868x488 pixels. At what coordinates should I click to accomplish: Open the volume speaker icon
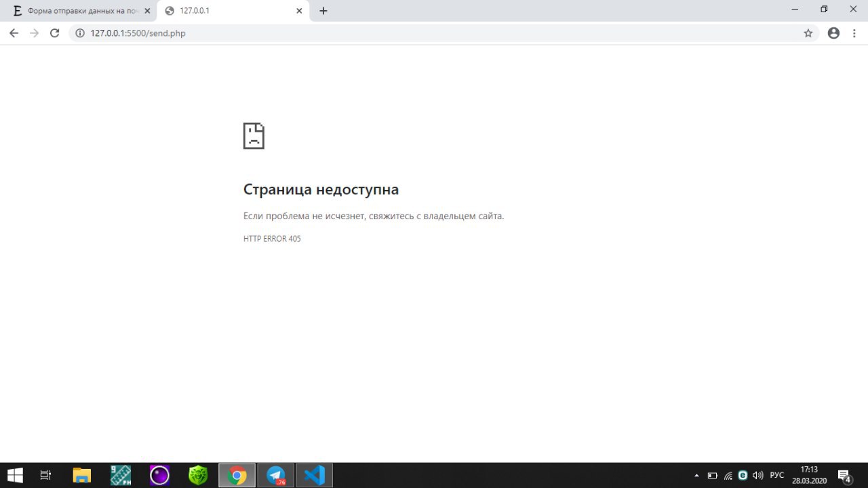(x=758, y=475)
